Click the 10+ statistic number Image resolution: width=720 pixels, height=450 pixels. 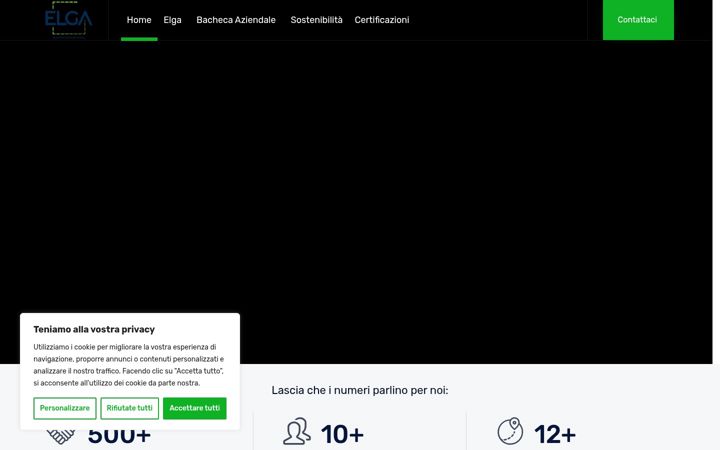(343, 434)
